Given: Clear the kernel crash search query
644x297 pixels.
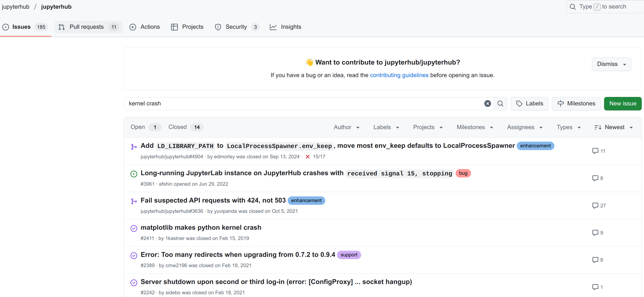Looking at the screenshot, I should pos(487,104).
